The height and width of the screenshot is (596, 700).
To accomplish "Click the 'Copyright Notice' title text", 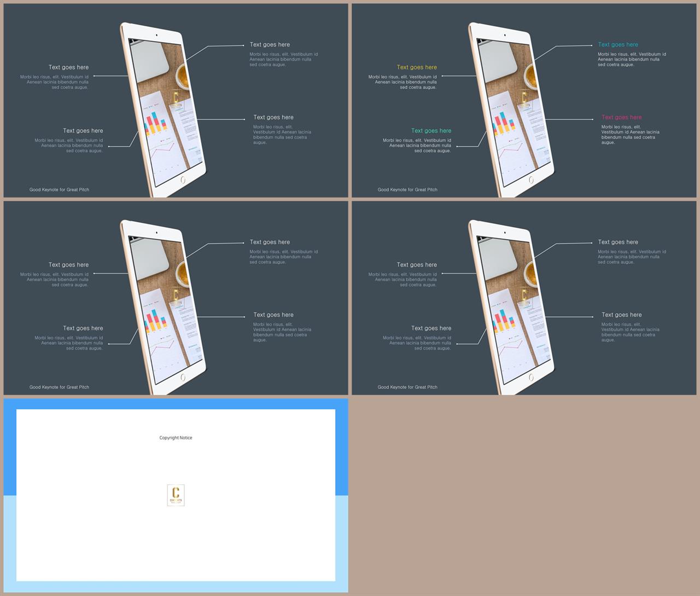I will pyautogui.click(x=176, y=438).
